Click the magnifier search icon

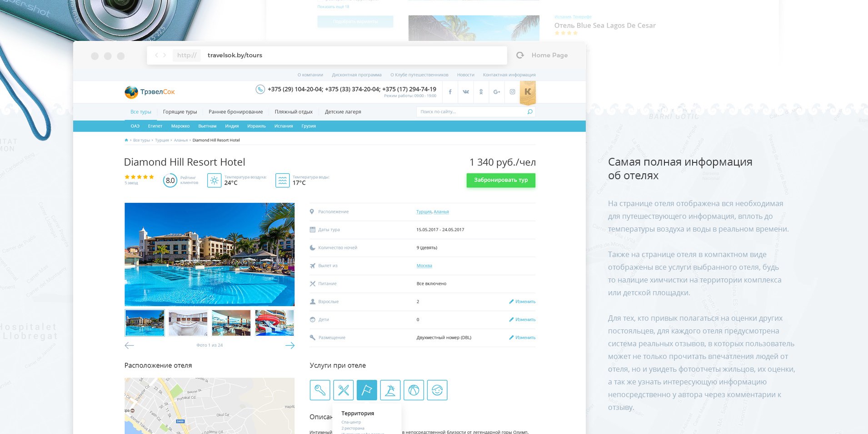click(530, 112)
